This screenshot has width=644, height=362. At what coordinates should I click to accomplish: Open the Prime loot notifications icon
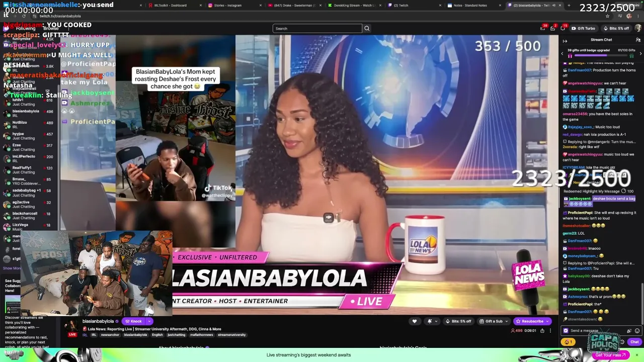click(x=543, y=28)
